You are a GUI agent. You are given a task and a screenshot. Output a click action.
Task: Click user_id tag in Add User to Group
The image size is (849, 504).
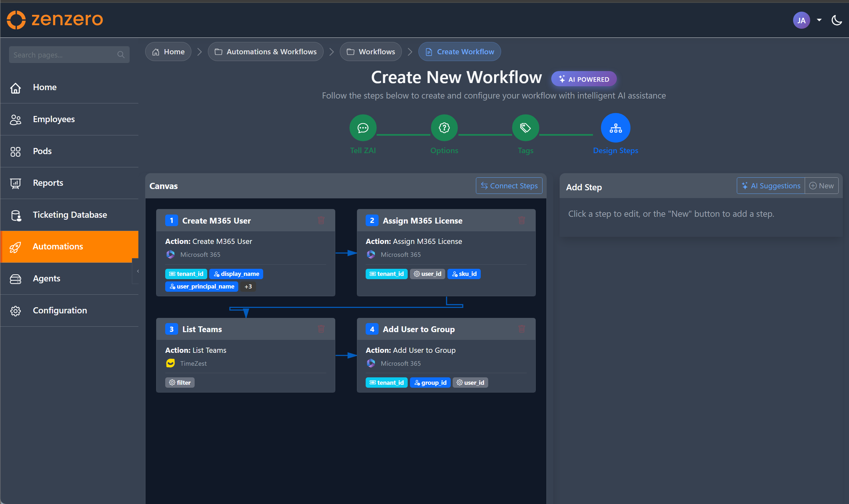point(470,383)
